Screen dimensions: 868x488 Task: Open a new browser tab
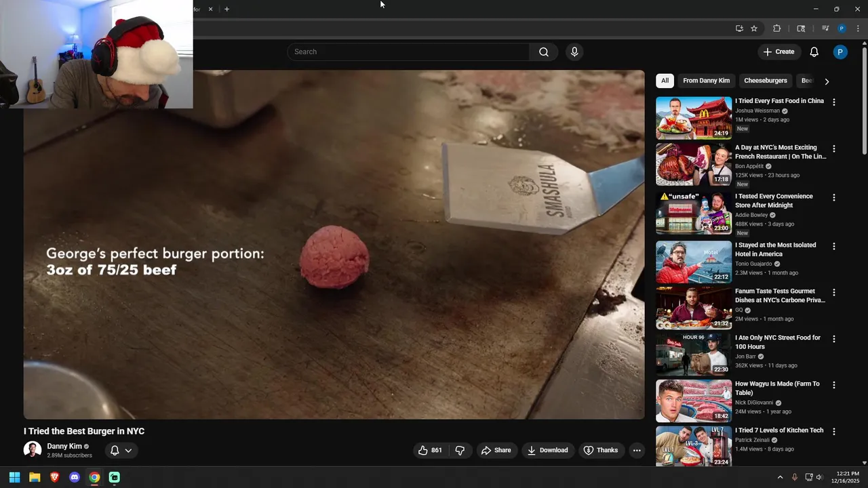click(x=226, y=9)
